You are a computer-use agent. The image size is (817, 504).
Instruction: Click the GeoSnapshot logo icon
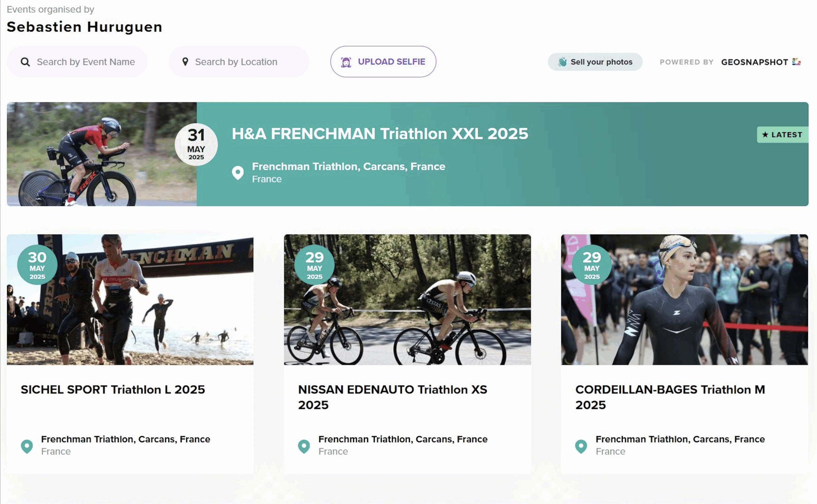pos(796,62)
